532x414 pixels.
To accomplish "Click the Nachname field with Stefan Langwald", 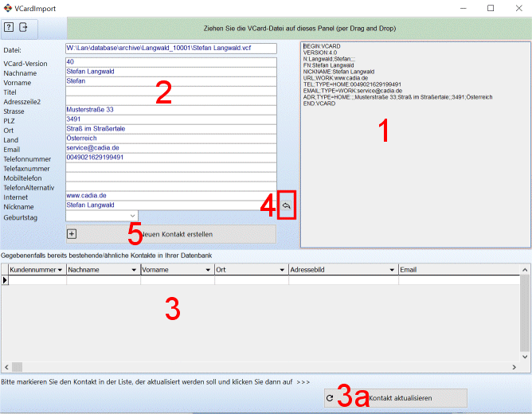I will pyautogui.click(x=171, y=72).
